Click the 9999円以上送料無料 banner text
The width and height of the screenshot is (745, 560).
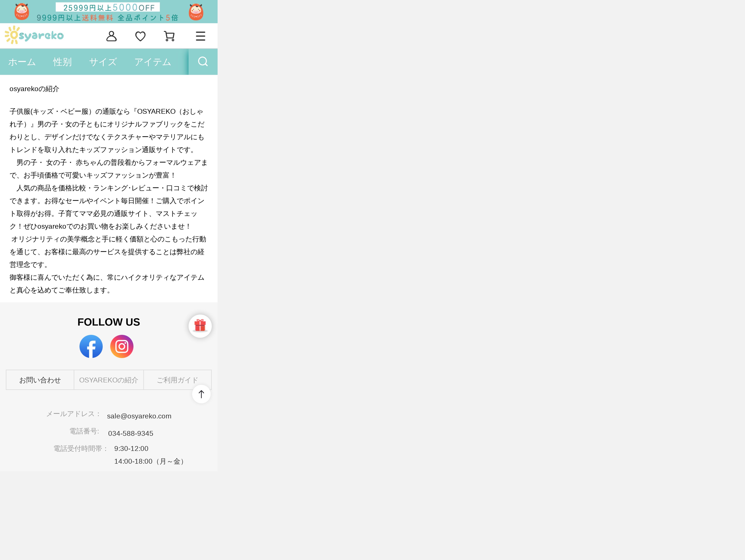[75, 18]
